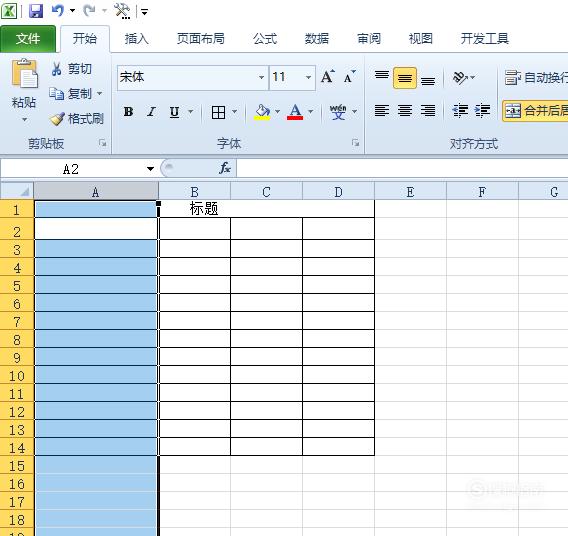Open the Undo history dropdown arrow

coord(72,11)
